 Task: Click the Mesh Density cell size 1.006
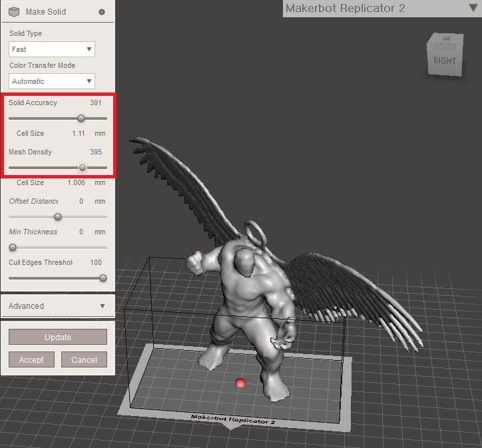[77, 182]
